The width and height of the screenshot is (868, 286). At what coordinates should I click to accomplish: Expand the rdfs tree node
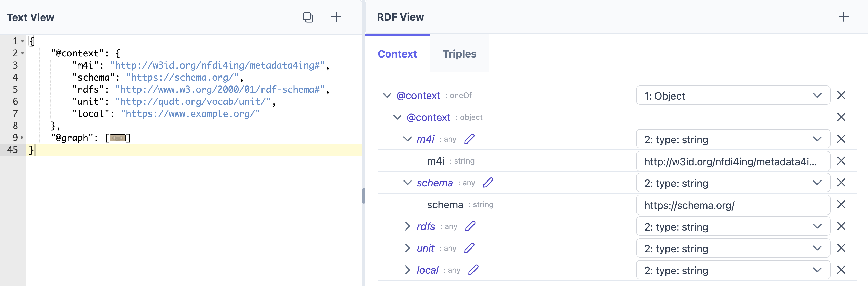[x=407, y=226]
